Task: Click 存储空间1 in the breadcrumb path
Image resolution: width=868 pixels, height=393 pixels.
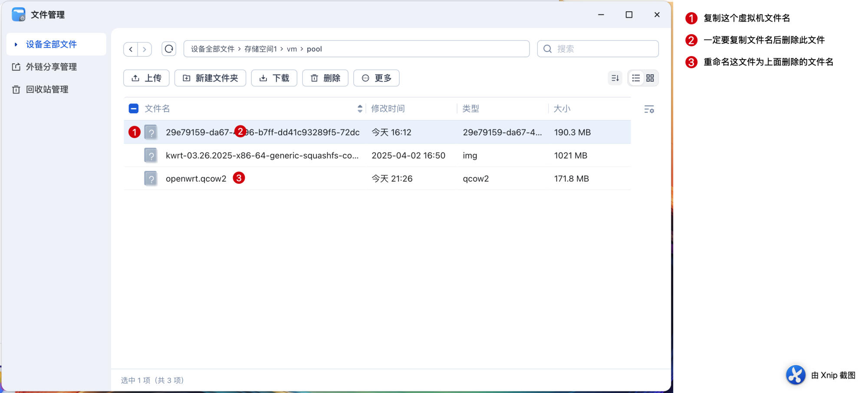Action: click(x=260, y=49)
